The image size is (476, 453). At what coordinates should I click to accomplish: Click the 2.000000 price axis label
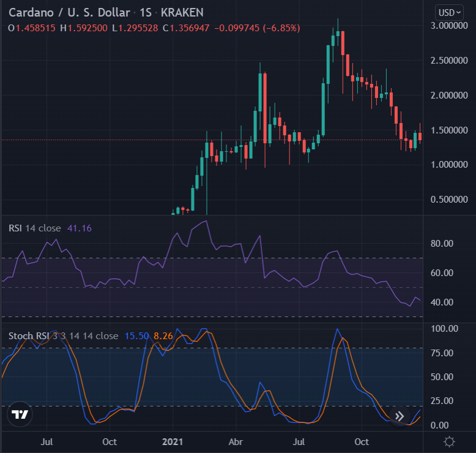pyautogui.click(x=449, y=95)
